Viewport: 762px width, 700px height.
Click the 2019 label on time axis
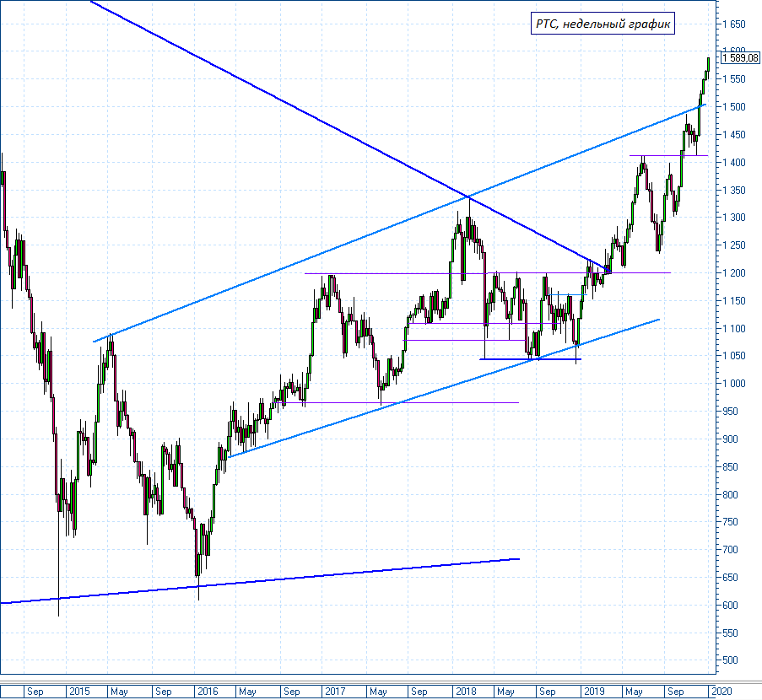(594, 692)
